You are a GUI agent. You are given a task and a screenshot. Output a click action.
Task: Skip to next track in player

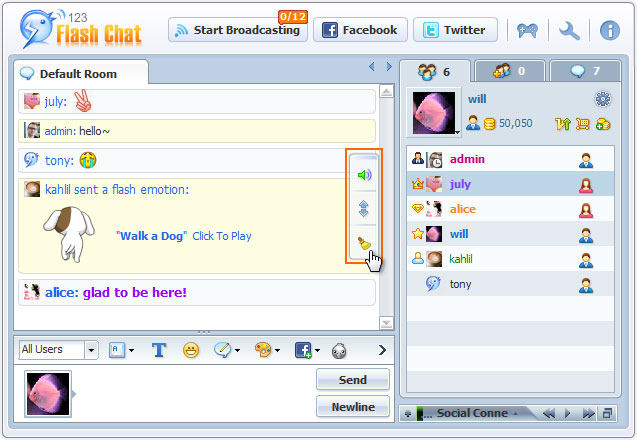pyautogui.click(x=588, y=414)
